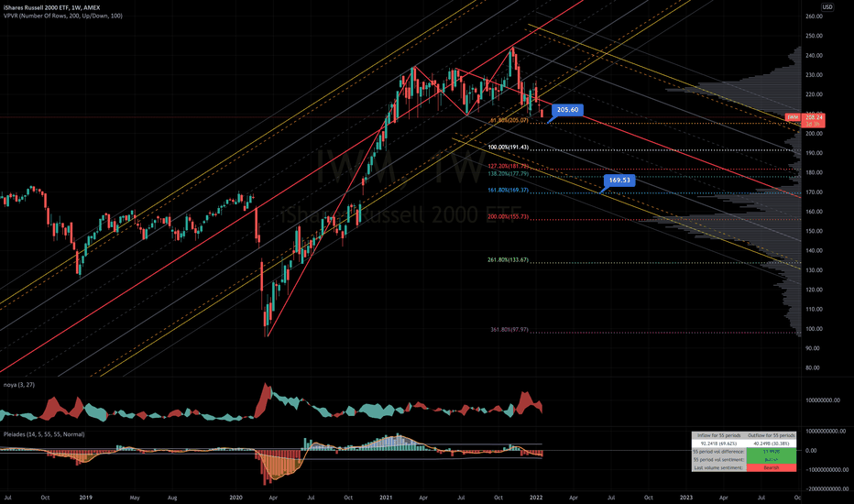The height and width of the screenshot is (504, 854).
Task: Click the 190.00 price axis label
Action: [x=814, y=153]
